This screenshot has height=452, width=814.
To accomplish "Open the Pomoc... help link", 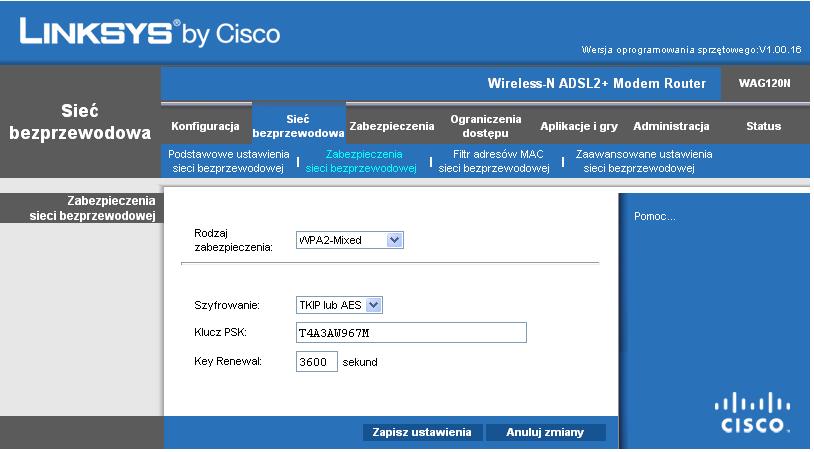I will (655, 216).
